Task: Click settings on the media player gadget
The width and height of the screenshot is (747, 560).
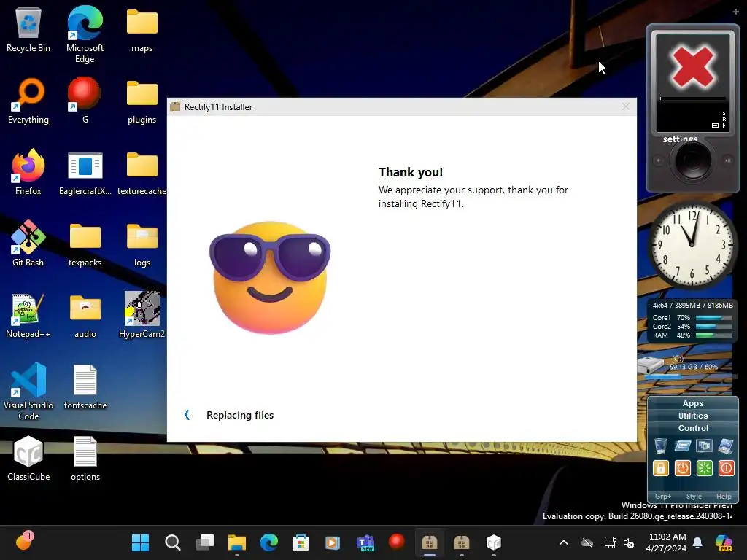Action: click(680, 139)
